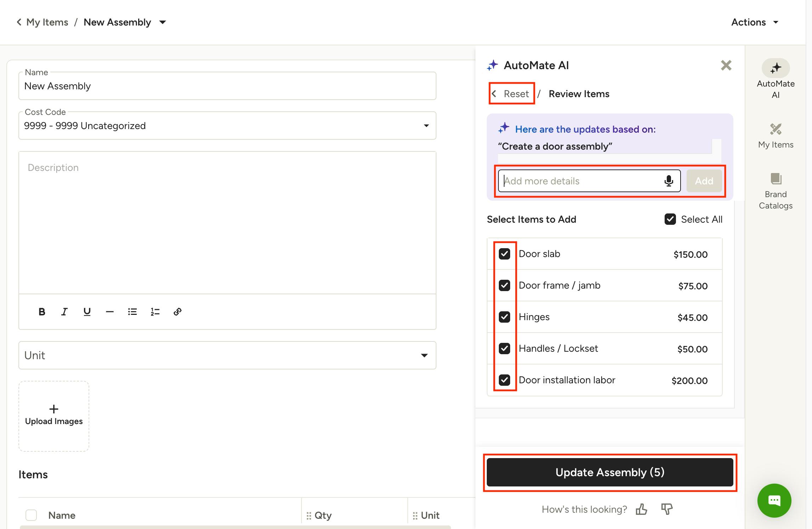The image size is (812, 529).
Task: Give thumbs up feedback
Action: click(641, 509)
